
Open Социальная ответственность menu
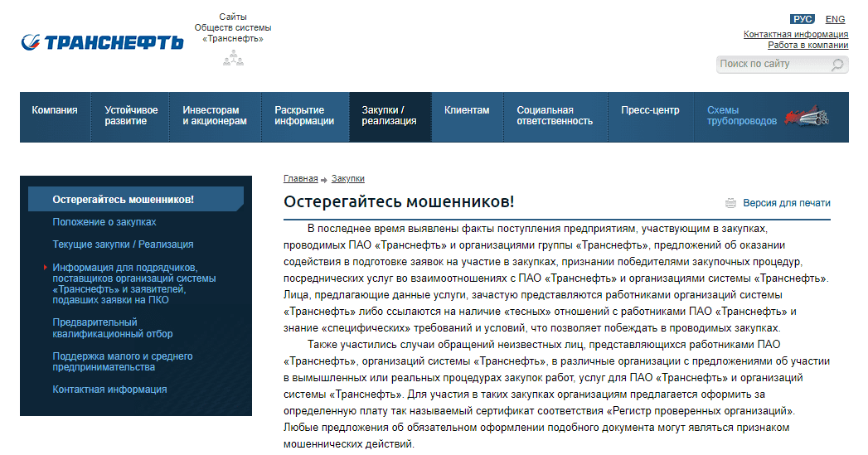[x=555, y=116]
